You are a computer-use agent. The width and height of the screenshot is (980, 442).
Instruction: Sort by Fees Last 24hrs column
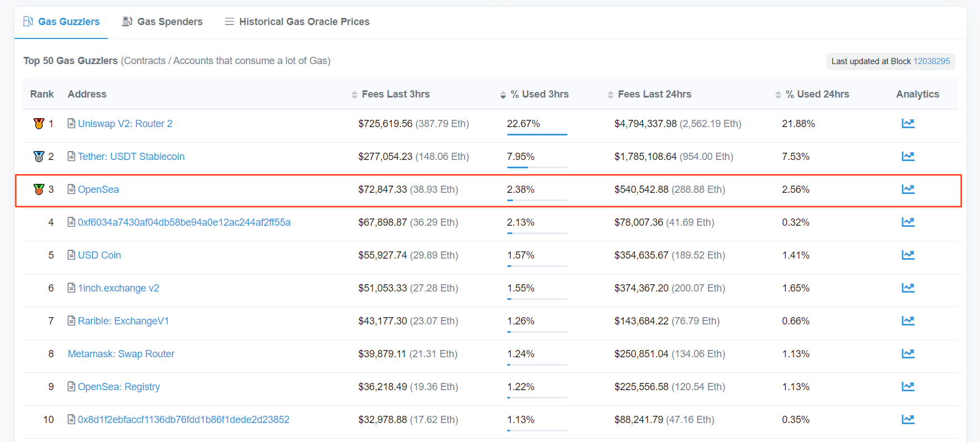654,94
